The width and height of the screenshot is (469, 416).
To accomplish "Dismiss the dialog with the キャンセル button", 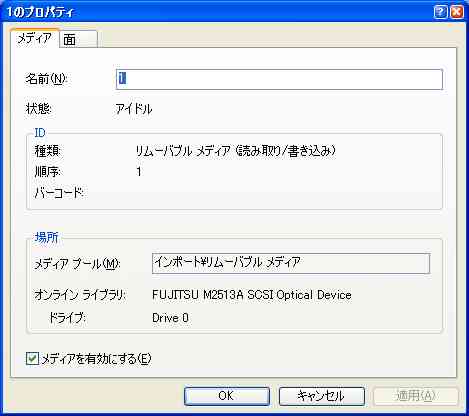I will 321,396.
